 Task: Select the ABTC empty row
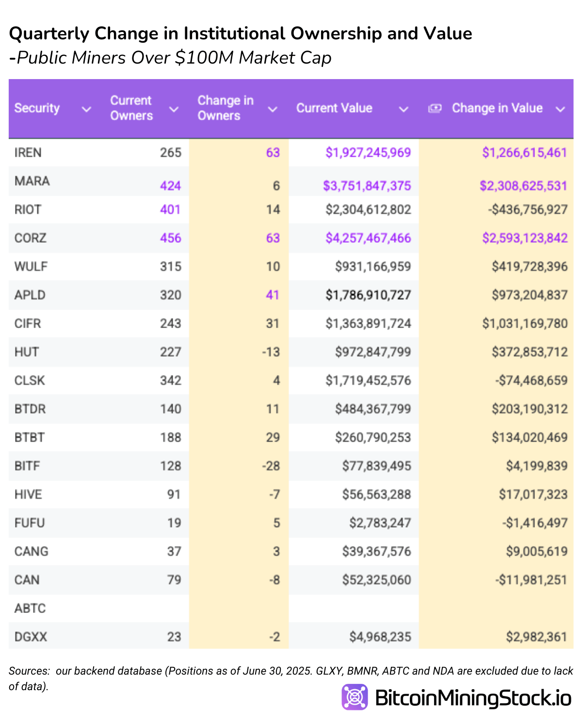[x=28, y=608]
